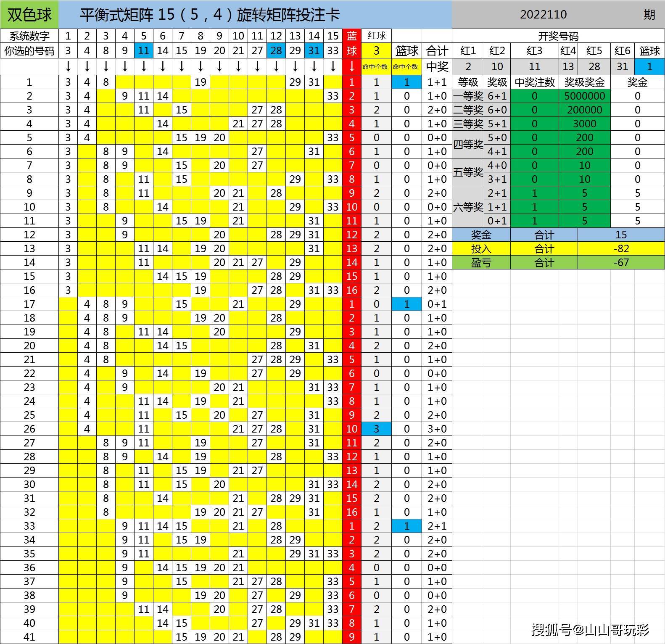The image size is (665, 644).
Task: Click the blue blue-ball hit cell in row 17
Action: [x=406, y=304]
